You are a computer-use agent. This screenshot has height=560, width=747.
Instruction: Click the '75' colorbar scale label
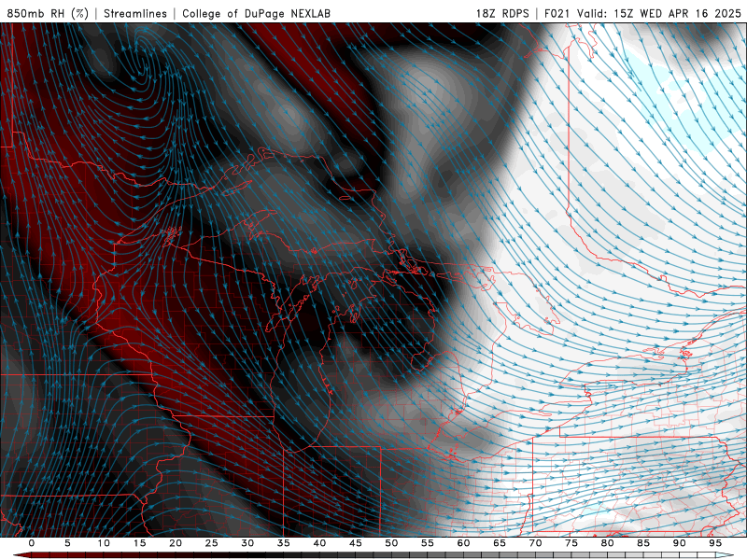click(x=571, y=543)
